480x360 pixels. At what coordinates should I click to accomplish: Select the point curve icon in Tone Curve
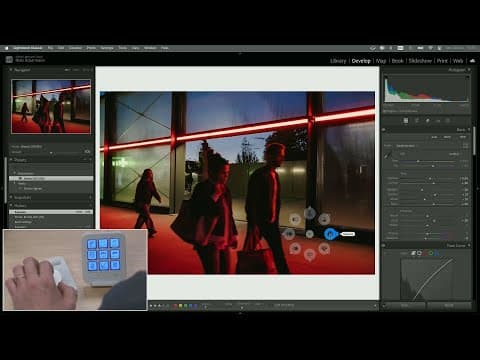[x=419, y=253]
